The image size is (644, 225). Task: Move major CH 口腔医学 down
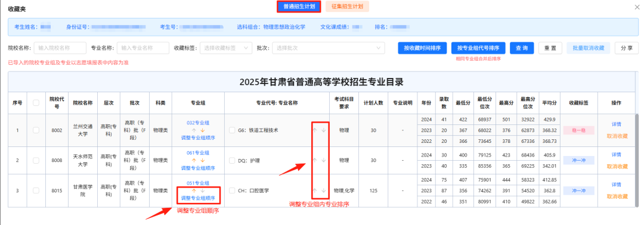(x=324, y=190)
